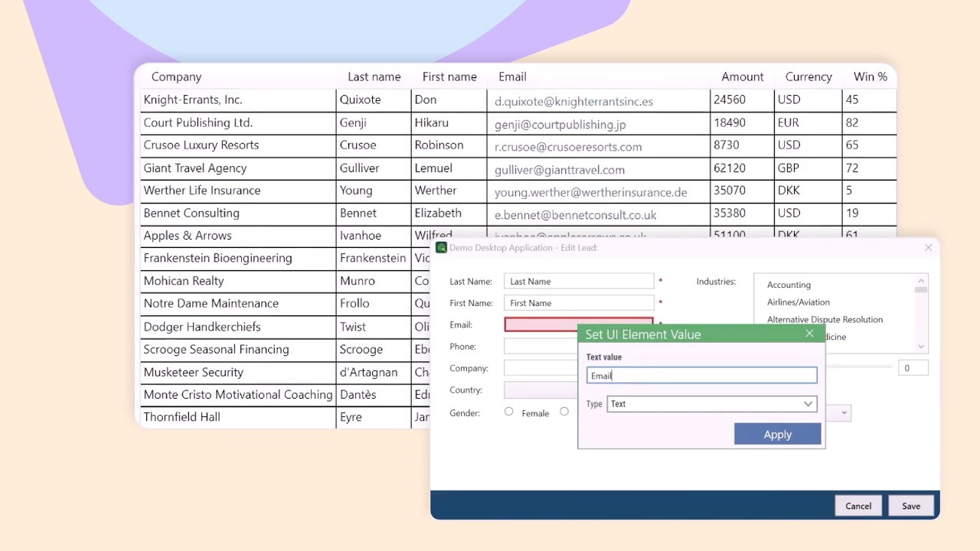Click the Apples & Arrows cell

[238, 236]
